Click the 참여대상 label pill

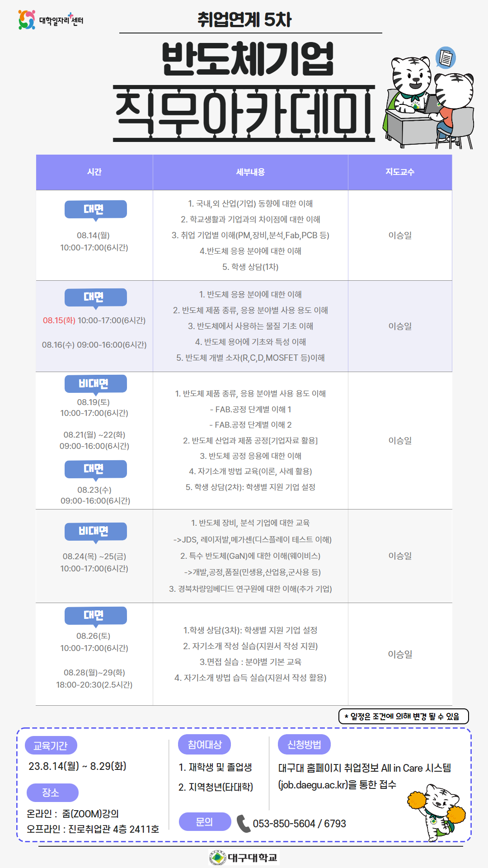[205, 745]
